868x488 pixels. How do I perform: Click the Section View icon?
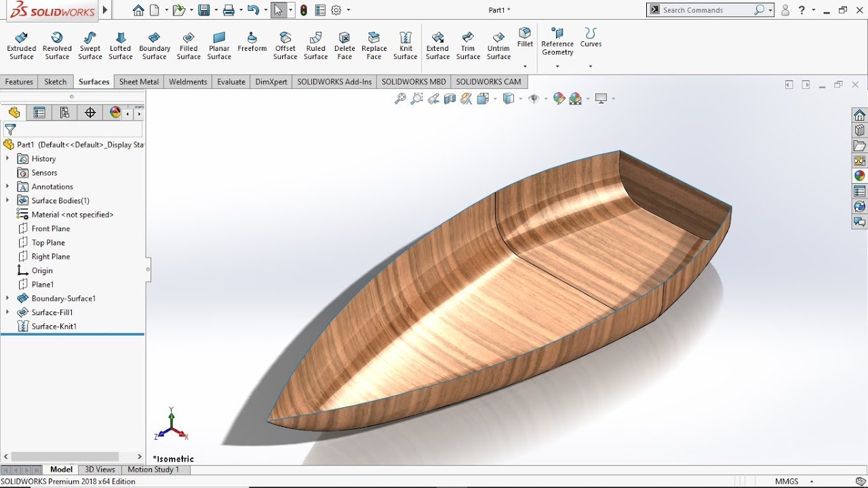click(x=450, y=98)
